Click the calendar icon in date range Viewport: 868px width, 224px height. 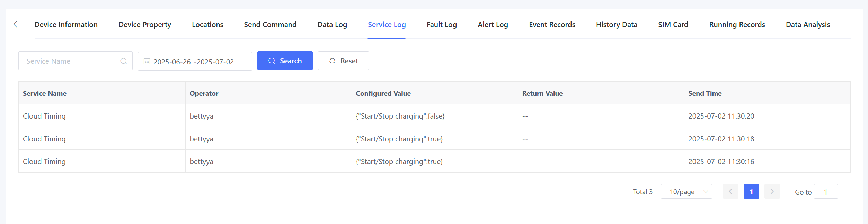147,61
